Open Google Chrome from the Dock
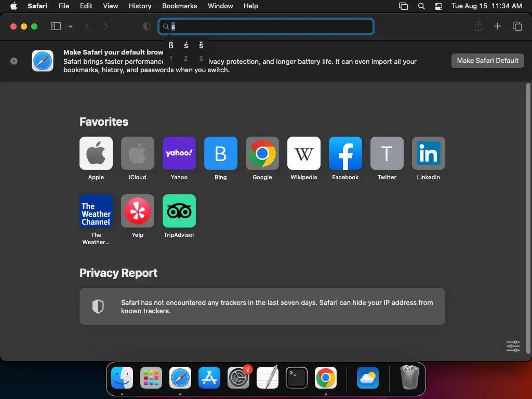Image resolution: width=532 pixels, height=399 pixels. [326, 378]
